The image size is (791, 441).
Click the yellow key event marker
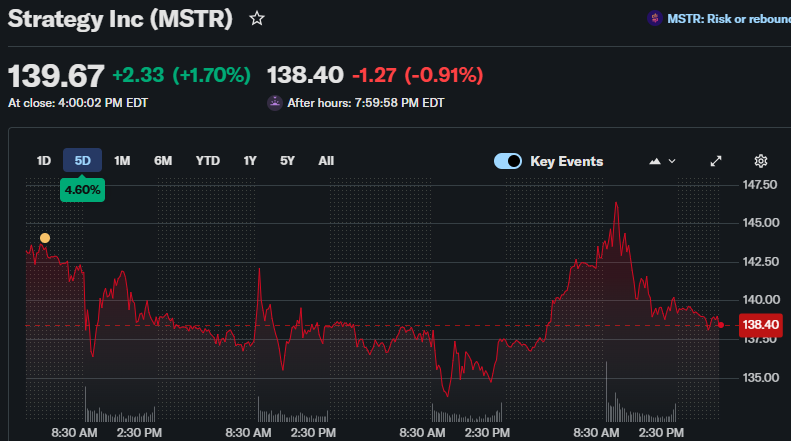point(44,238)
